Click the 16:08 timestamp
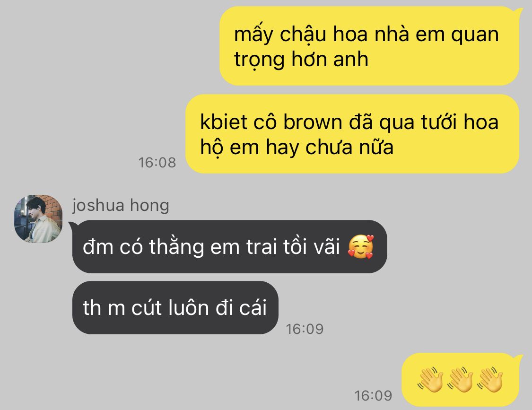 pos(157,163)
